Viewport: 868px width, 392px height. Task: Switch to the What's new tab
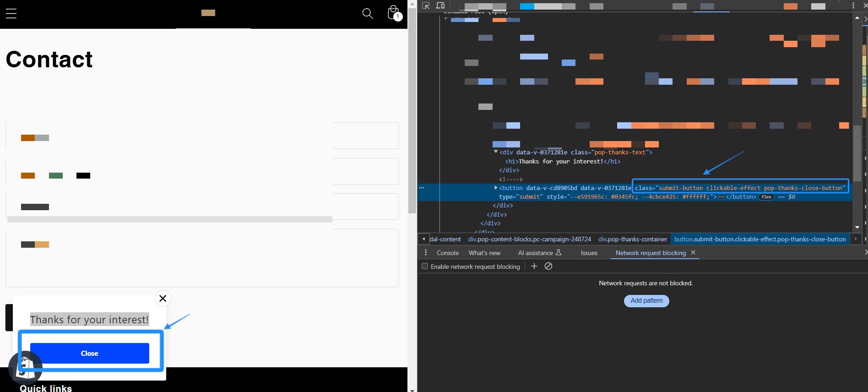click(x=484, y=253)
